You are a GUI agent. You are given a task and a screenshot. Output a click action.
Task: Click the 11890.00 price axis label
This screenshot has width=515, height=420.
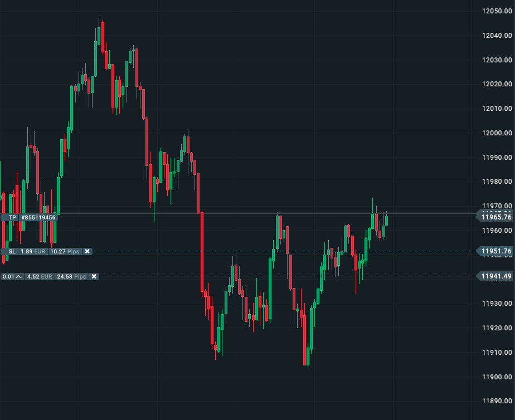497,401
